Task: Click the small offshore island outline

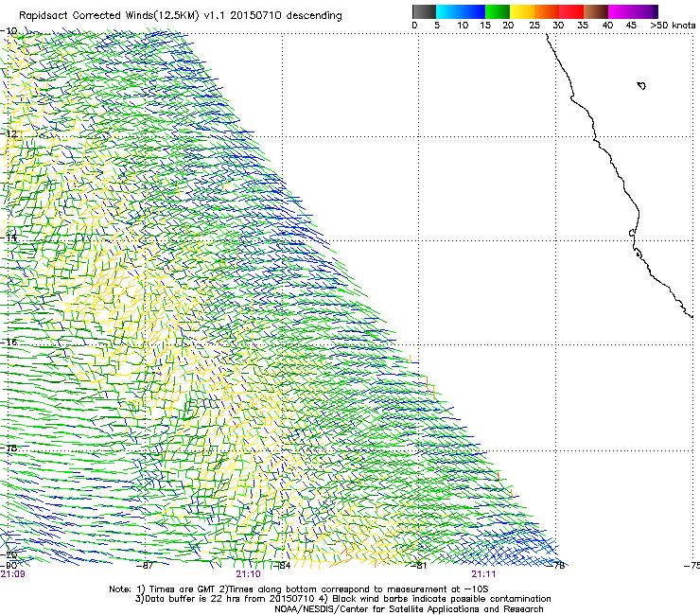Action: pos(641,85)
